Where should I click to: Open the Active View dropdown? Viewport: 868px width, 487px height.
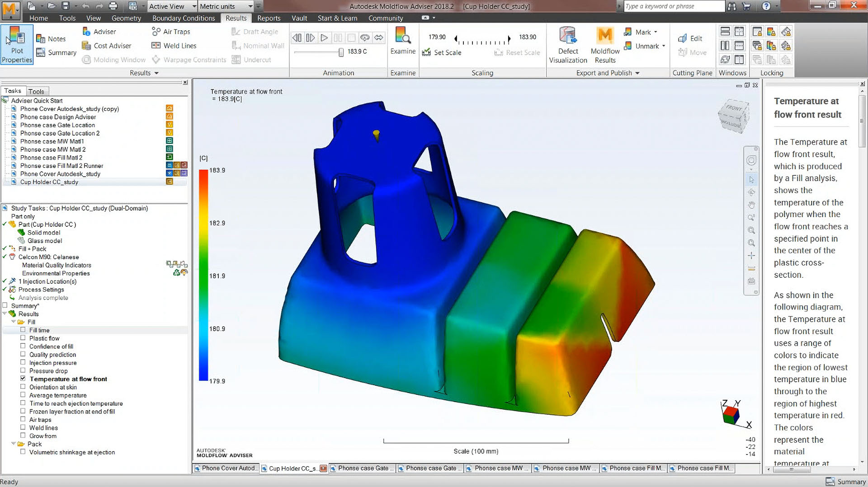coord(194,6)
